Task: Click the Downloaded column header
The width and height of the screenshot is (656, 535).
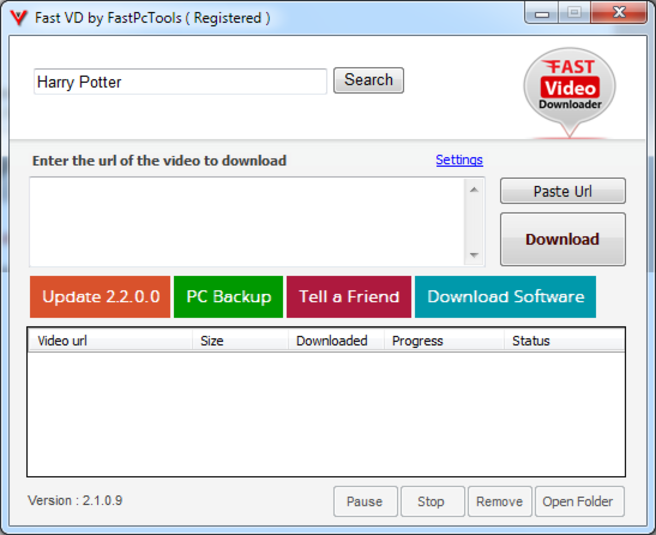Action: point(336,340)
